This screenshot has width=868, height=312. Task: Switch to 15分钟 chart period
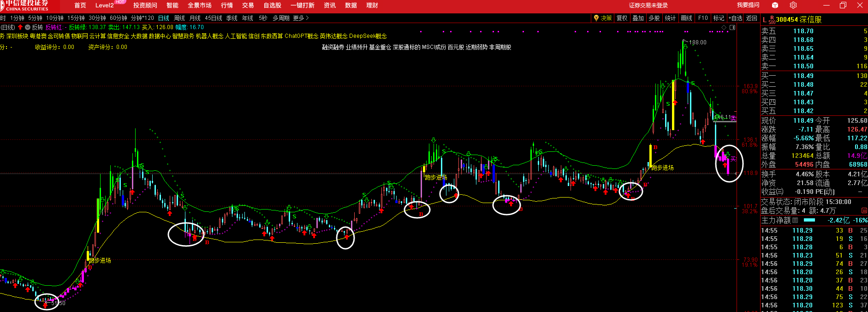coord(76,18)
